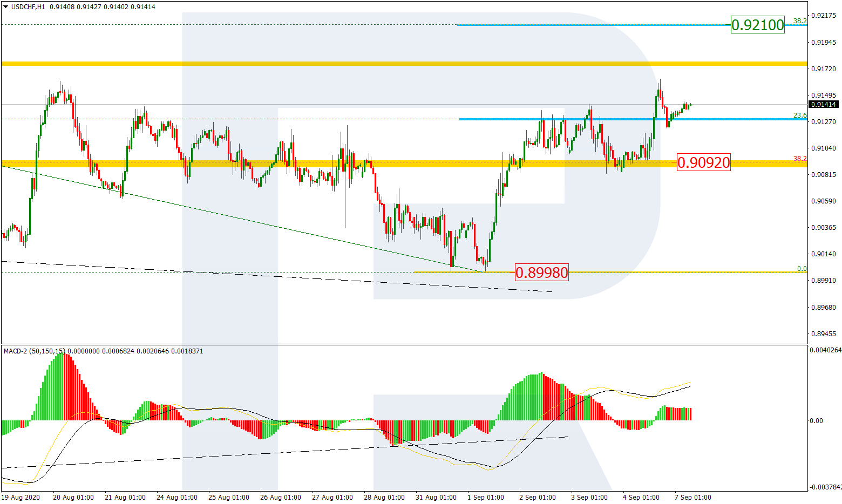
Task: Click the 28 Aug 01:00 time label
Action: (x=384, y=498)
